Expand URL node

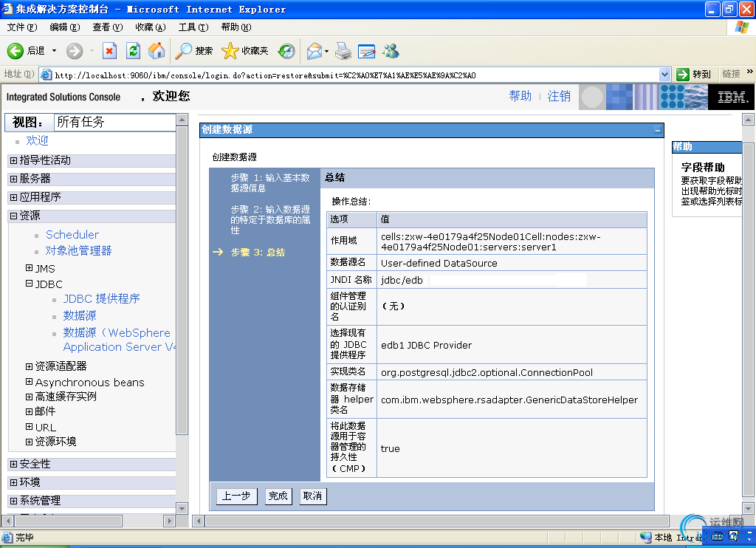(x=29, y=426)
